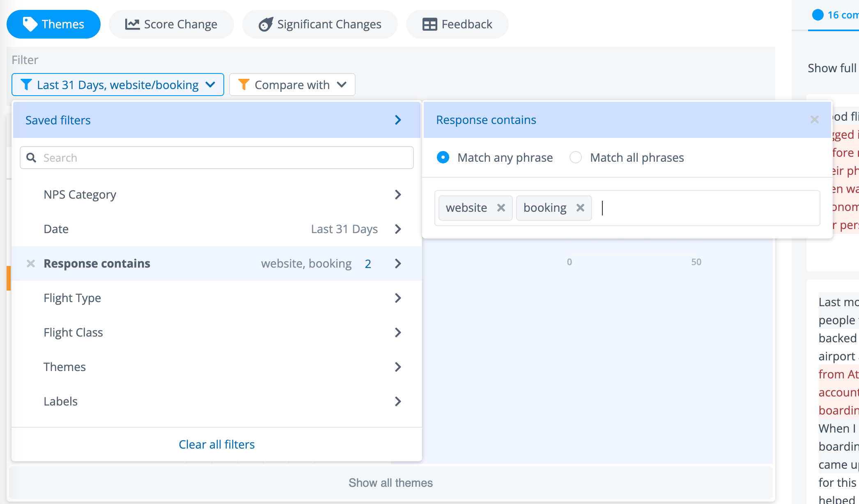Clear the Response contains filter row
The width and height of the screenshot is (859, 504).
pyautogui.click(x=31, y=263)
